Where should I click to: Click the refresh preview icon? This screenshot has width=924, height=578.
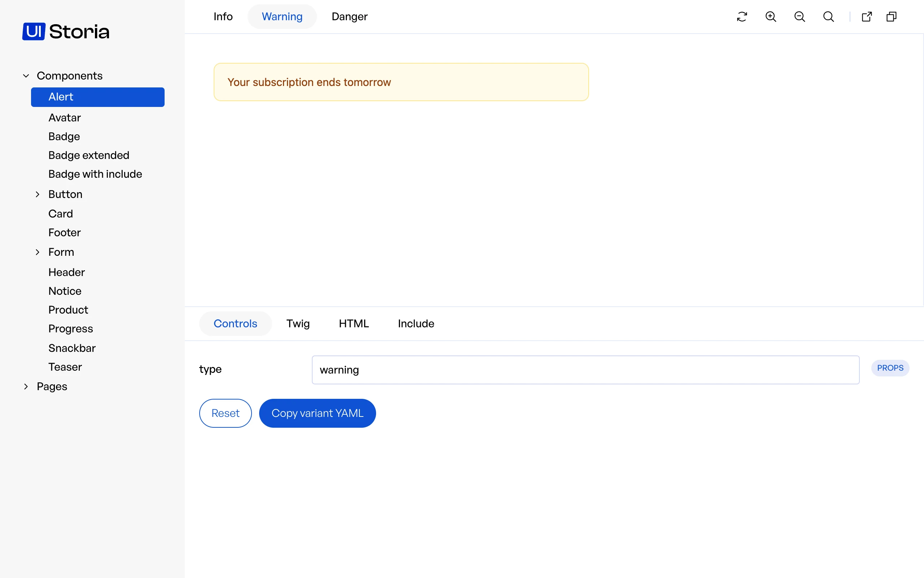[742, 17]
